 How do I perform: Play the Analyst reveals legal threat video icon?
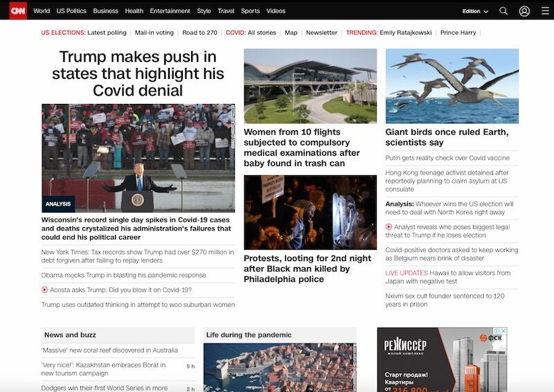click(388, 227)
